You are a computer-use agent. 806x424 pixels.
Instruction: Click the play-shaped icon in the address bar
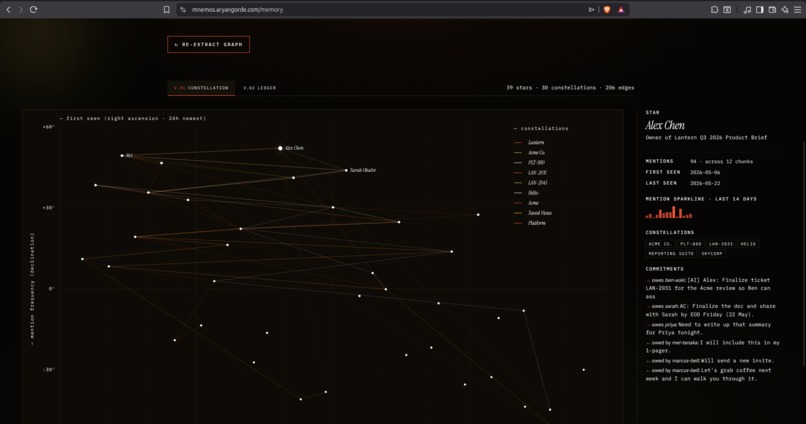tap(592, 9)
